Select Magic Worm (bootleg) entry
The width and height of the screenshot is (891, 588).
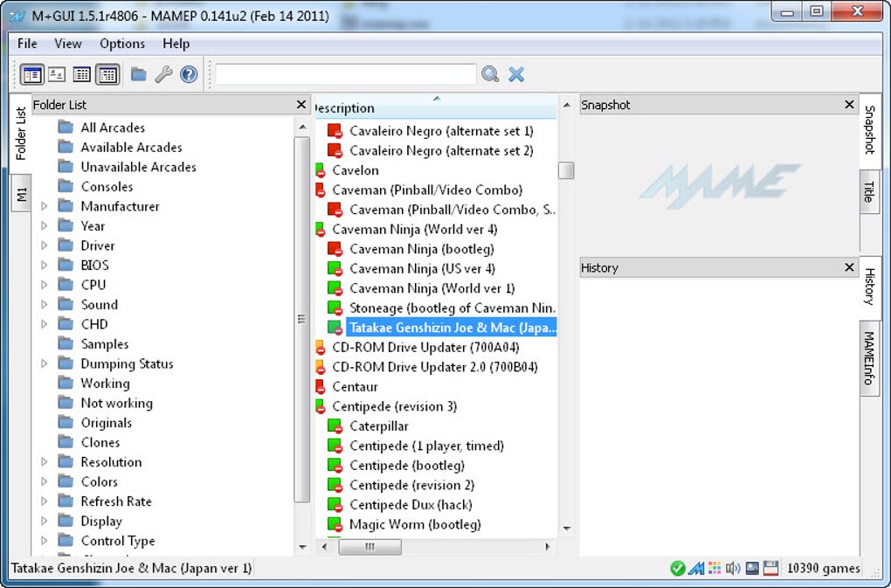415,524
